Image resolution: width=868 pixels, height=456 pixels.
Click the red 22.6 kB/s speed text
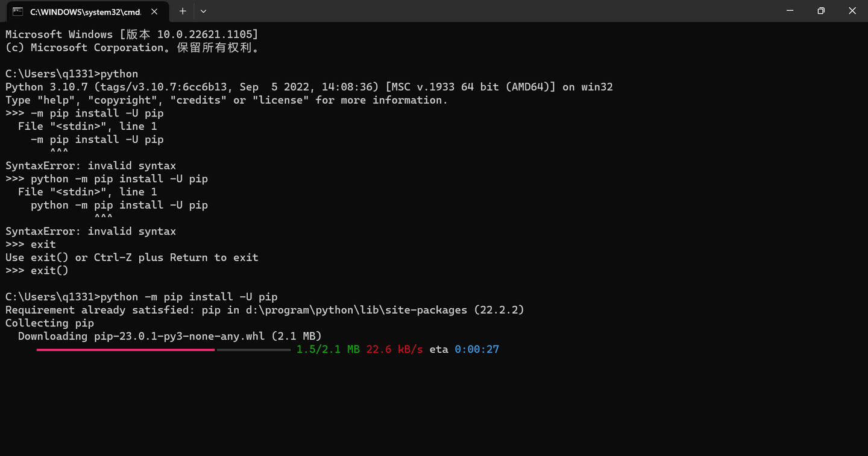pyautogui.click(x=394, y=350)
